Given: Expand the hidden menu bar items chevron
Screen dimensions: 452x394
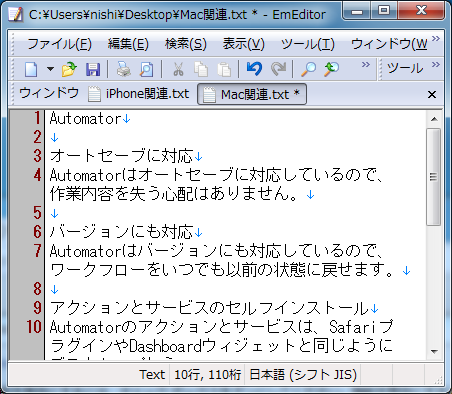Looking at the screenshot, I should point(436,39).
